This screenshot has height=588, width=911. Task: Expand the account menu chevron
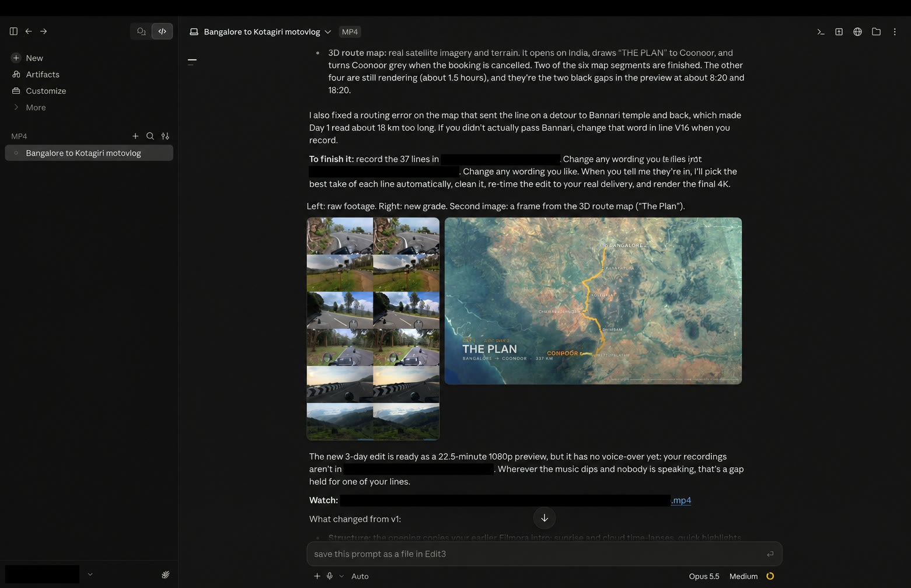[x=90, y=574]
